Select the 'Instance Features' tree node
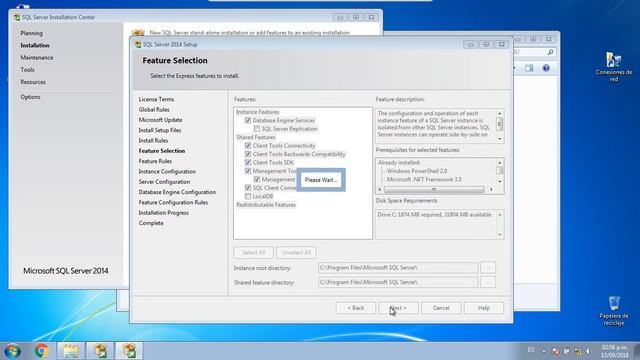The image size is (640, 360). point(258,112)
